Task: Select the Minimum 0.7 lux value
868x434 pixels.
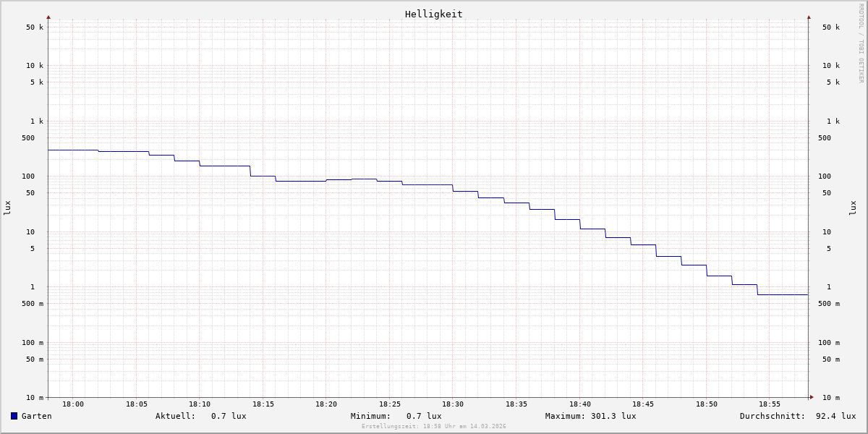Action: [x=424, y=416]
